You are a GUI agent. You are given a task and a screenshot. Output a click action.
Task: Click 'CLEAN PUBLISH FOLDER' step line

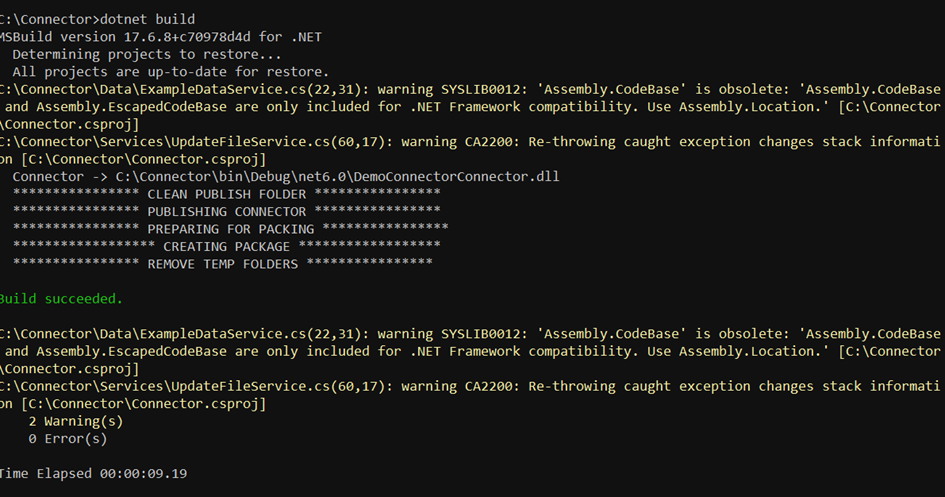[x=227, y=194]
